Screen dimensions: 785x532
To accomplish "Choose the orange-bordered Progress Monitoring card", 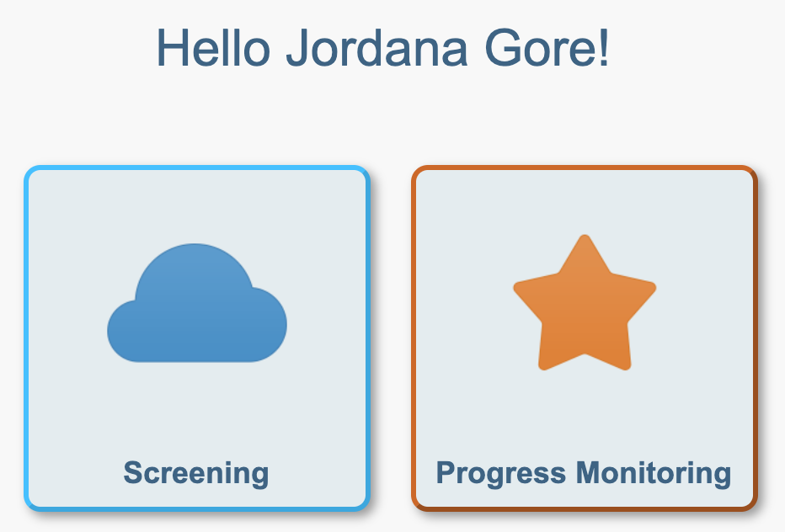I will click(x=585, y=338).
